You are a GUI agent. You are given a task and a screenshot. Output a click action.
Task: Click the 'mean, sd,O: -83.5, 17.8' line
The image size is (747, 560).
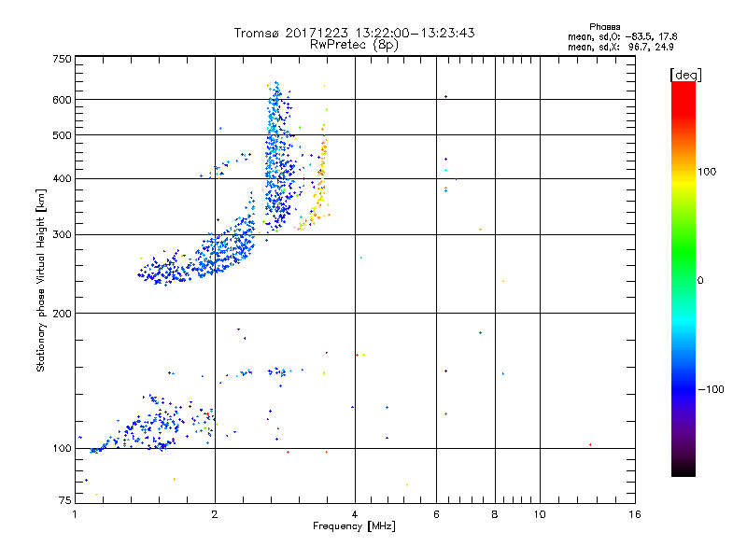click(x=622, y=36)
